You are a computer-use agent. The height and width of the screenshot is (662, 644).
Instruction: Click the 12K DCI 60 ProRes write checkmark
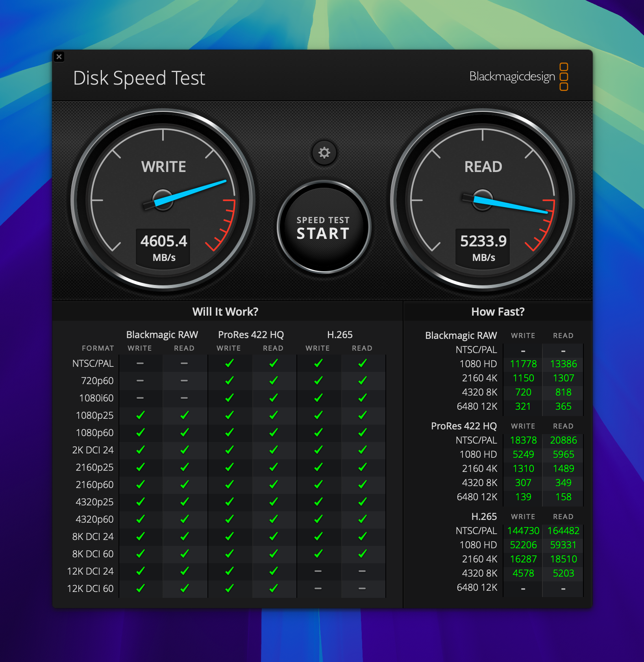(229, 588)
